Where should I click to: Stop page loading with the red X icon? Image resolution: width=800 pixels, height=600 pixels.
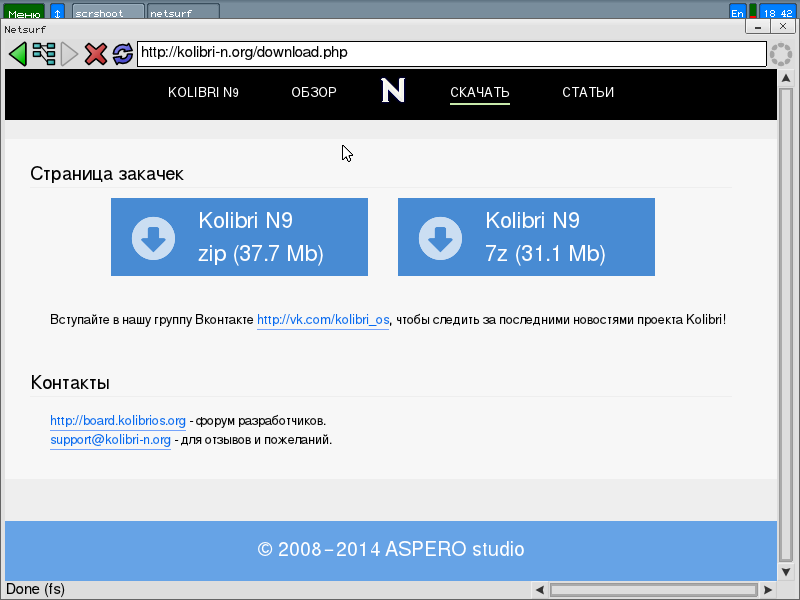(96, 54)
